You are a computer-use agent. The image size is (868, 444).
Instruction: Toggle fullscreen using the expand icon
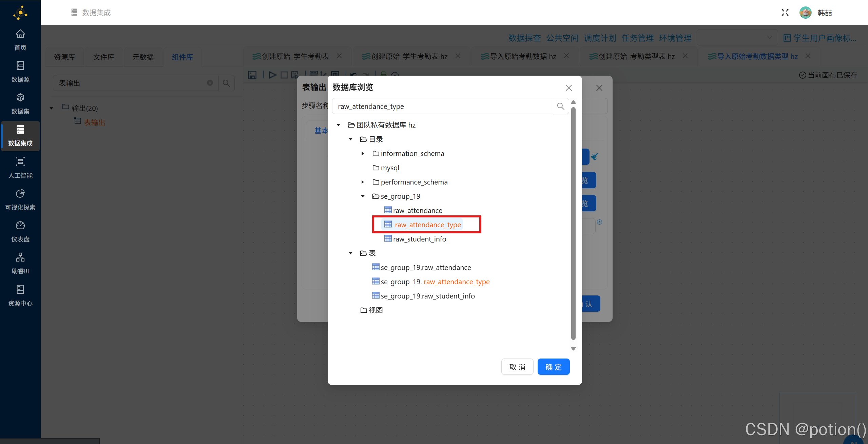[785, 13]
